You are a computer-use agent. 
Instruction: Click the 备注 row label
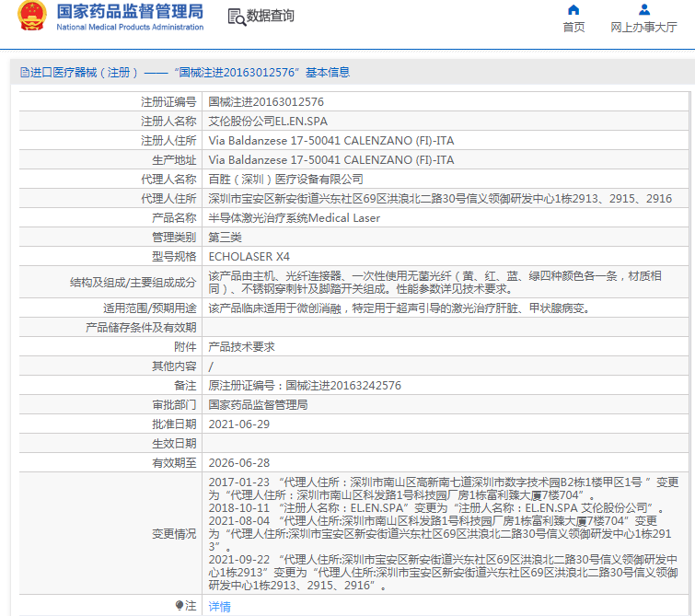point(185,386)
